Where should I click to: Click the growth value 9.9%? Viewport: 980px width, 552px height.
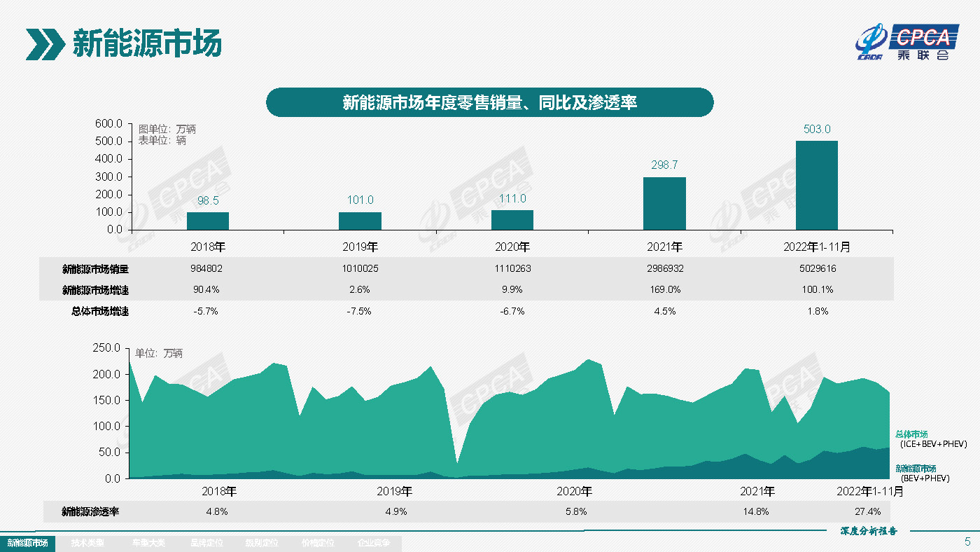coord(512,290)
